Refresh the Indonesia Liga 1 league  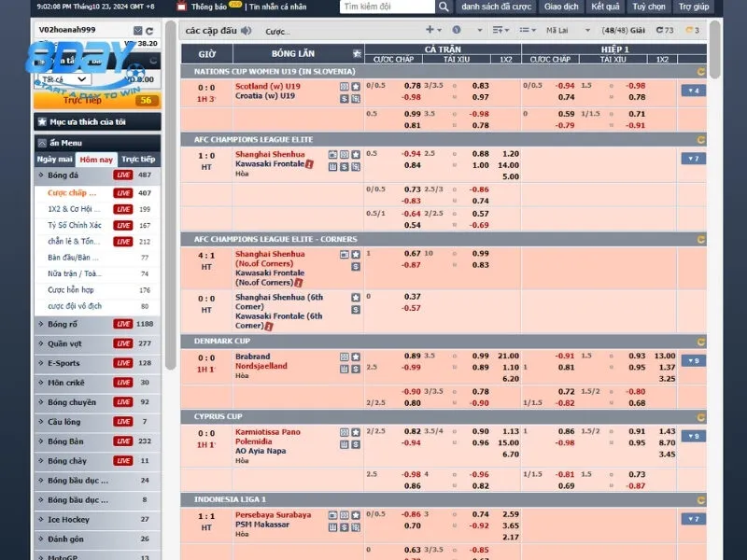pyautogui.click(x=701, y=500)
